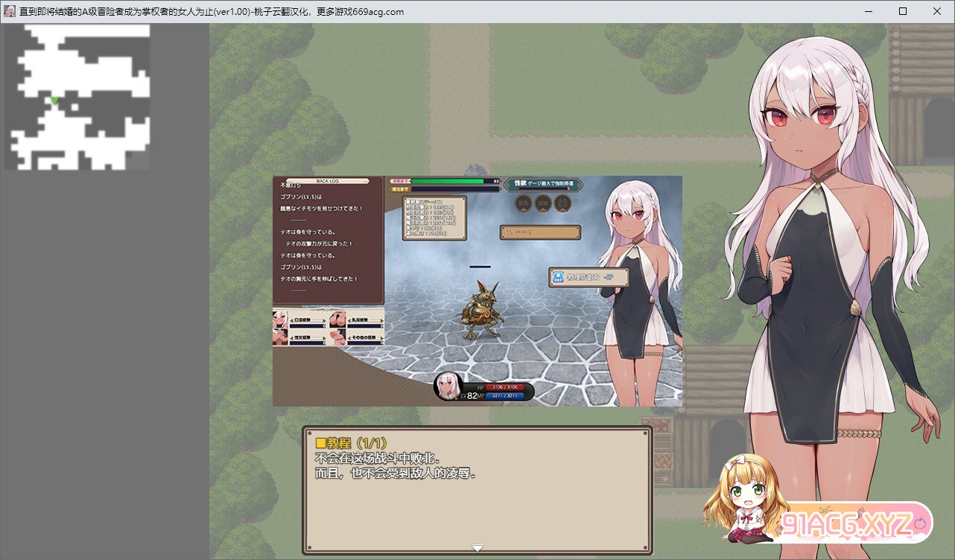The width and height of the screenshot is (955, 560).
Task: Click the blue DEF skill icon
Action: point(558,277)
